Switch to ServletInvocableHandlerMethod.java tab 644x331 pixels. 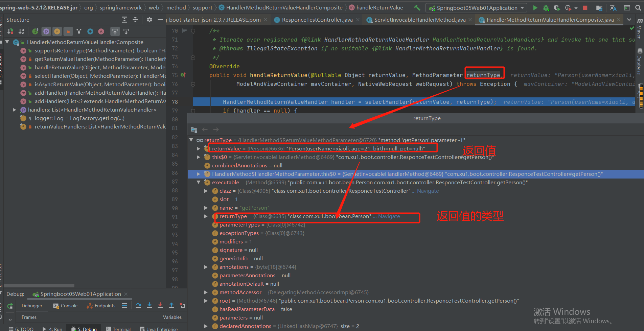pyautogui.click(x=420, y=20)
